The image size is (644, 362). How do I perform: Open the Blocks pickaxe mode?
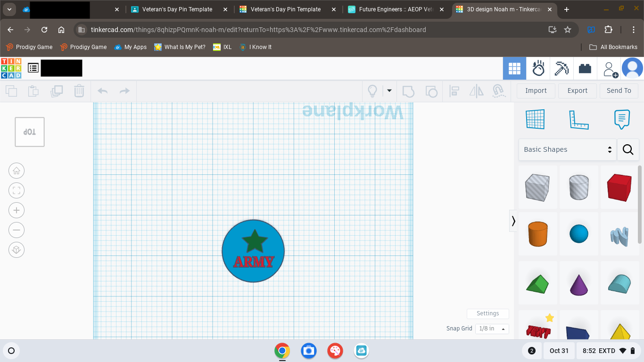[x=561, y=69]
